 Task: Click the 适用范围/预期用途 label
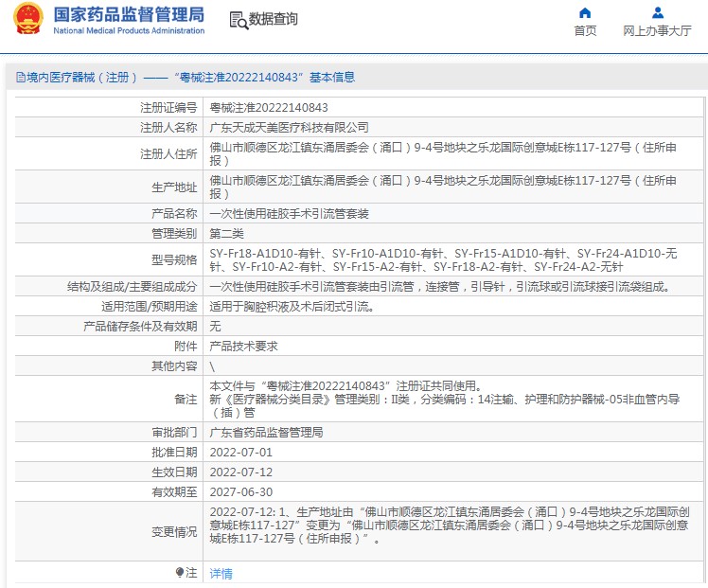point(149,307)
